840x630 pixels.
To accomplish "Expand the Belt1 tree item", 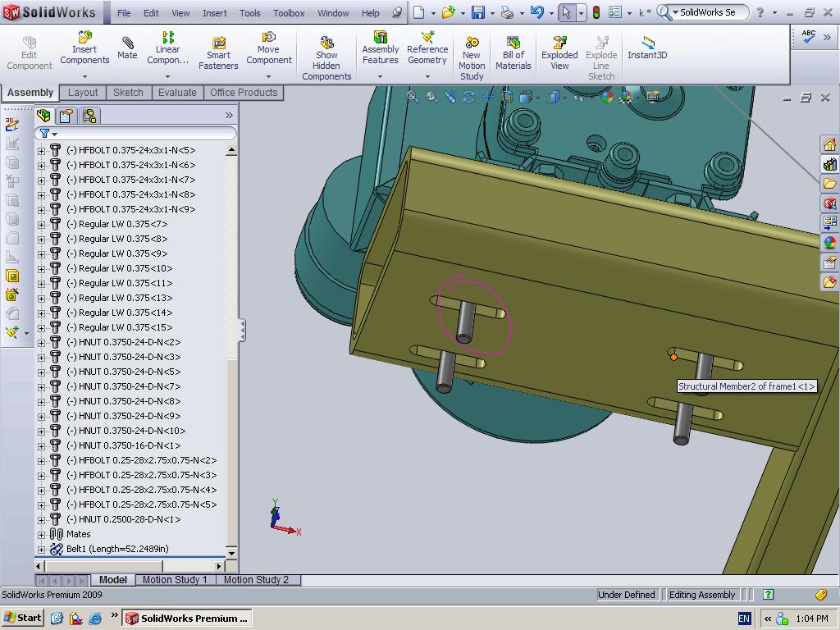I will point(42,549).
